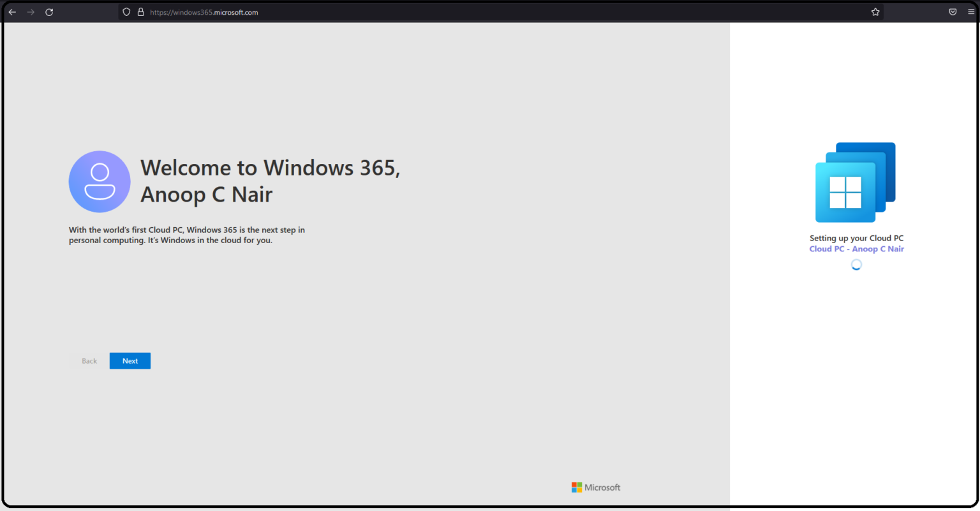
Task: Reload the page with the refresh icon
Action: 49,12
